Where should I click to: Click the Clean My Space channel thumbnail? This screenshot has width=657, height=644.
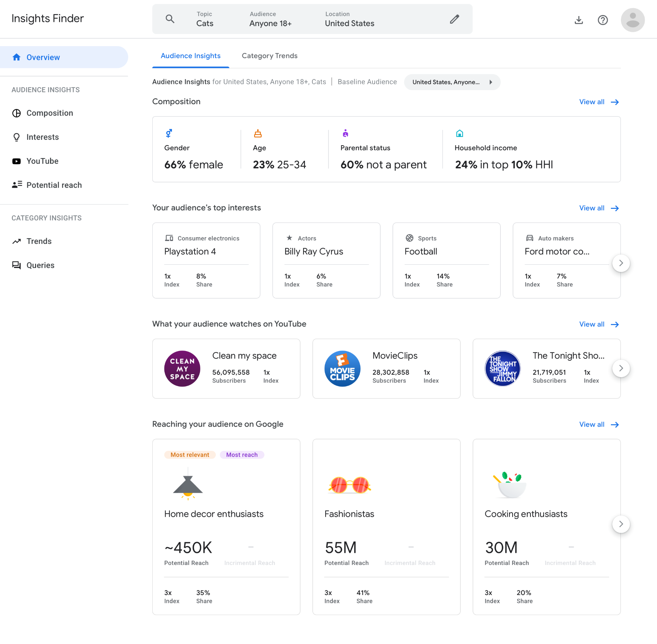pos(182,369)
